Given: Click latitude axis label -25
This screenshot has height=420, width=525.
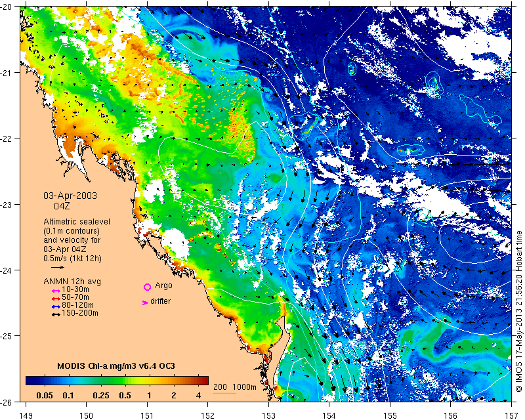Looking at the screenshot, I should coord(6,335).
